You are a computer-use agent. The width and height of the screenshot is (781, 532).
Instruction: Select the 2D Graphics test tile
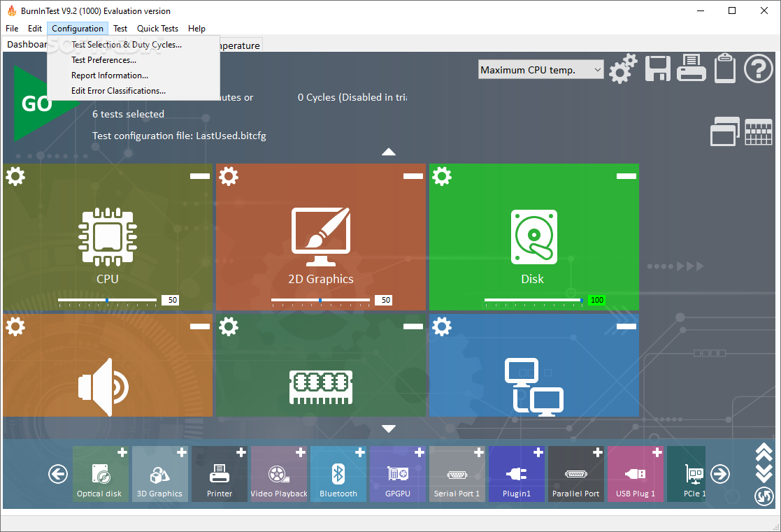321,237
